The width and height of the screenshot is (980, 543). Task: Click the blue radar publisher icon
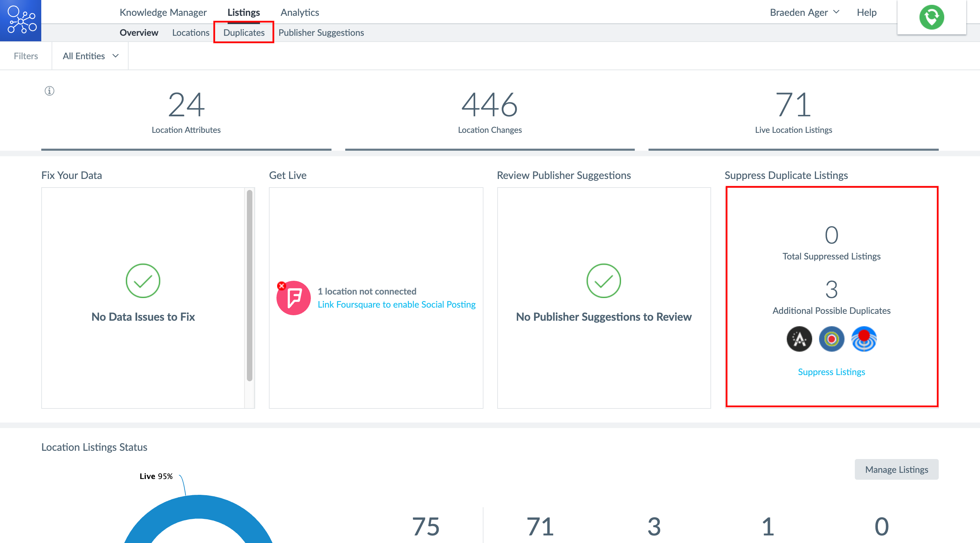863,339
